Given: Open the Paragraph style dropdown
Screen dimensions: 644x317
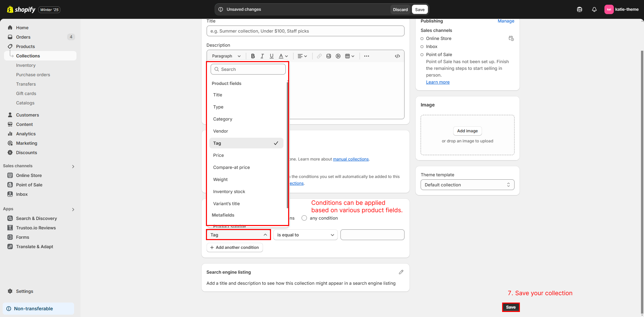Looking at the screenshot, I should [x=226, y=56].
